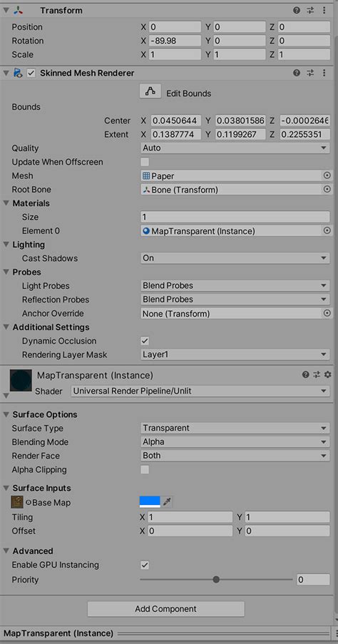Open Transform component help icon
This screenshot has width=338, height=644.
click(297, 10)
